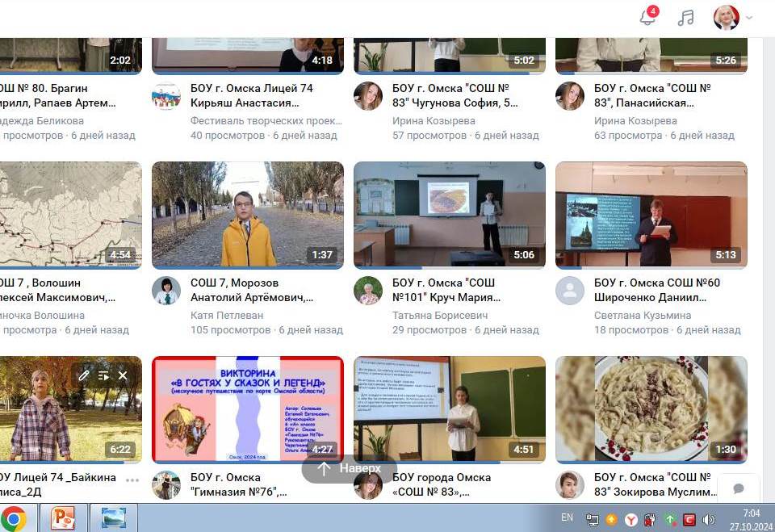The height and width of the screenshot is (532, 775).
Task: Open Светлана Кузьмина placeholder avatar
Action: click(x=570, y=291)
